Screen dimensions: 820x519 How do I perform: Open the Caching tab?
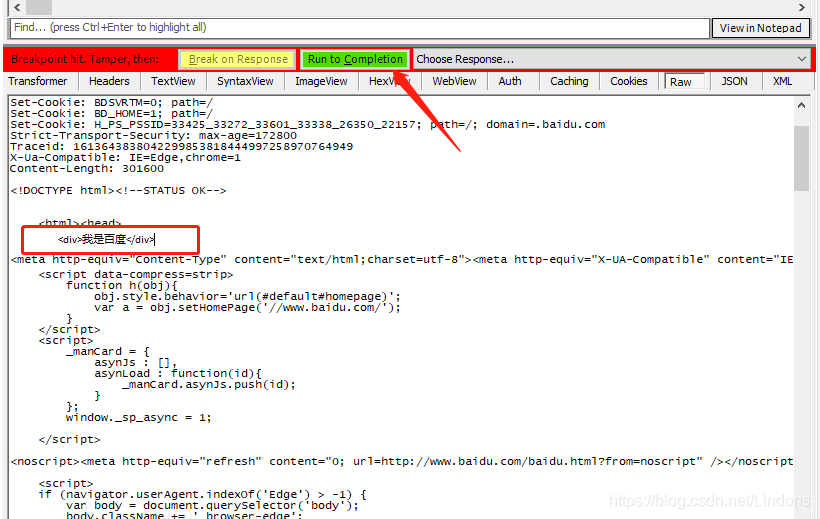[569, 81]
